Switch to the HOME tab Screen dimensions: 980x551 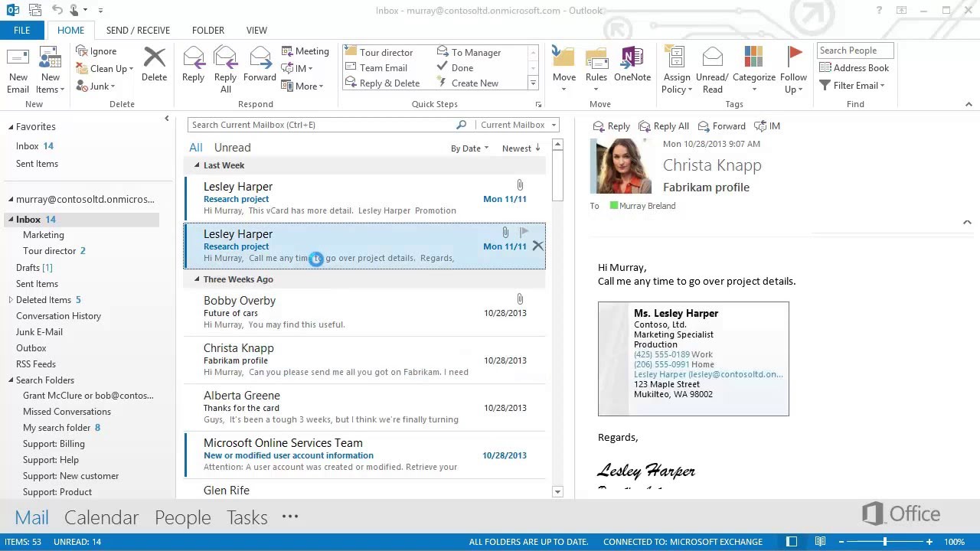tap(70, 31)
